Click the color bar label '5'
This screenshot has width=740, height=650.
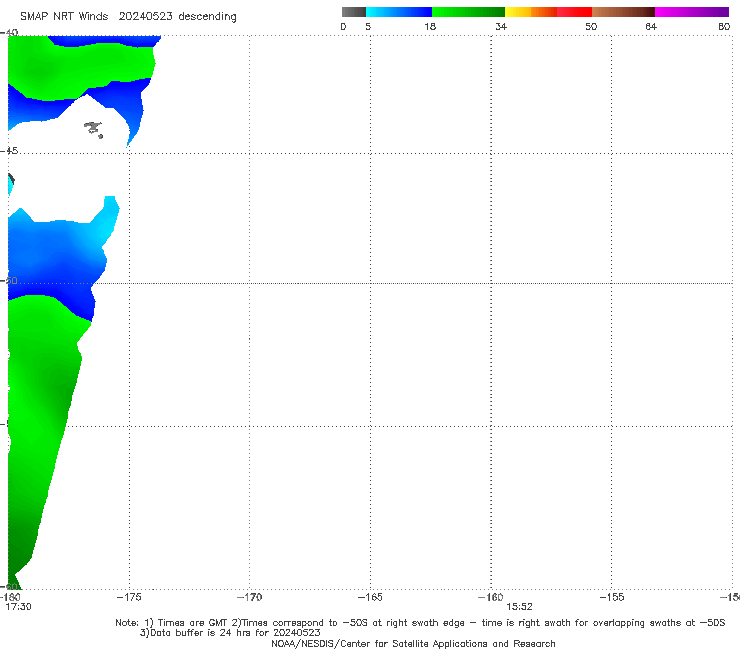pos(368,26)
